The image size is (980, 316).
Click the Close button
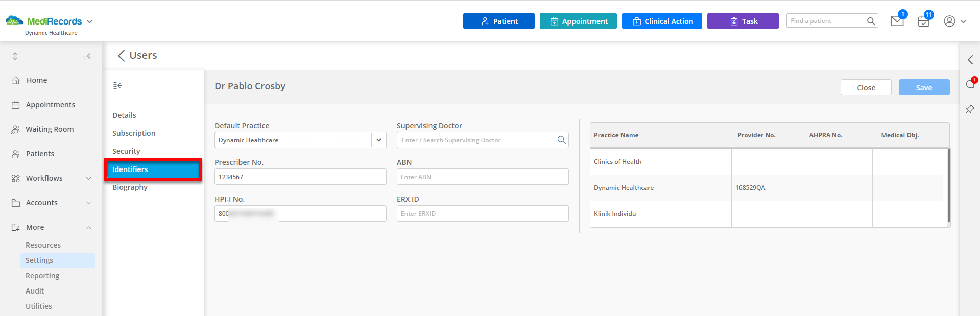tap(866, 87)
